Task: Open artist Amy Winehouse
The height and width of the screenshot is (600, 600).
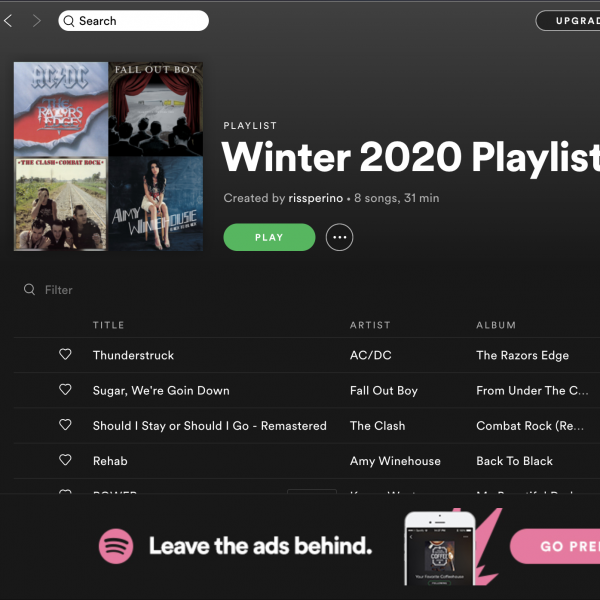Action: coord(395,461)
